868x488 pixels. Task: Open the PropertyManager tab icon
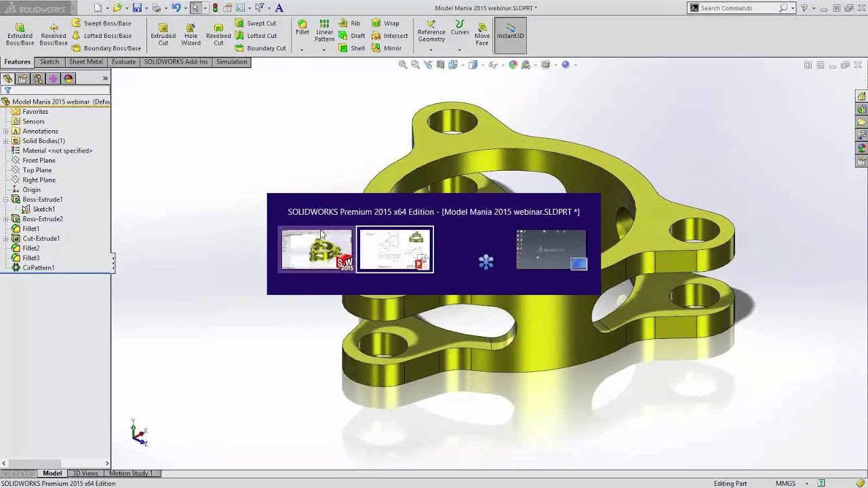pyautogui.click(x=22, y=79)
